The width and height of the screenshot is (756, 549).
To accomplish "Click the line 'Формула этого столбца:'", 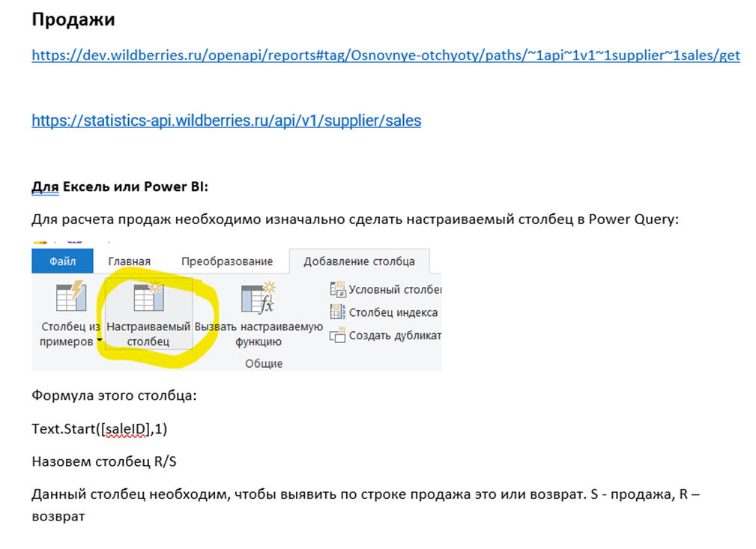I will pos(115,395).
